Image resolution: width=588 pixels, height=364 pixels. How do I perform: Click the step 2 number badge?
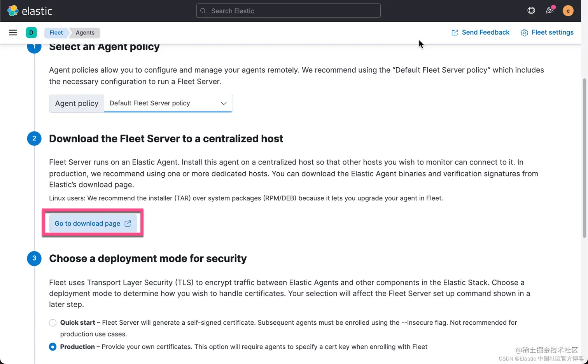pos(34,138)
